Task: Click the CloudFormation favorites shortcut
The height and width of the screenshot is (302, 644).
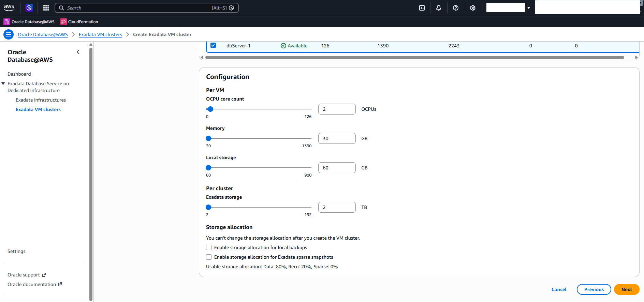Action: coord(79,22)
